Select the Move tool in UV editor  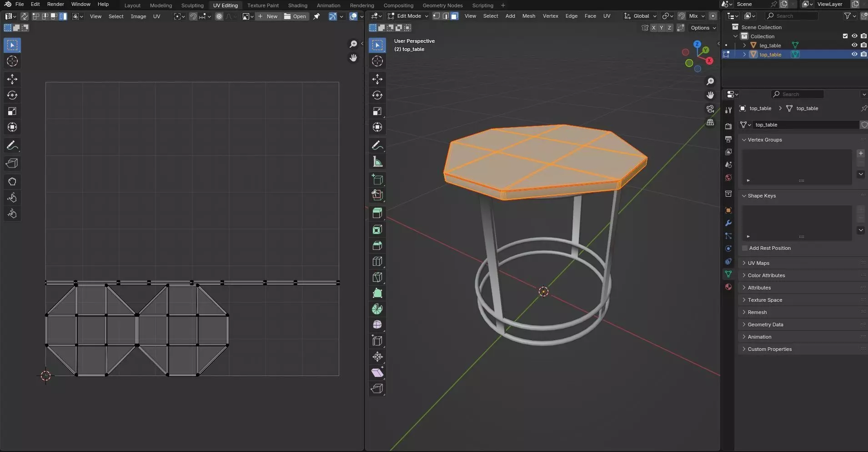[12, 79]
